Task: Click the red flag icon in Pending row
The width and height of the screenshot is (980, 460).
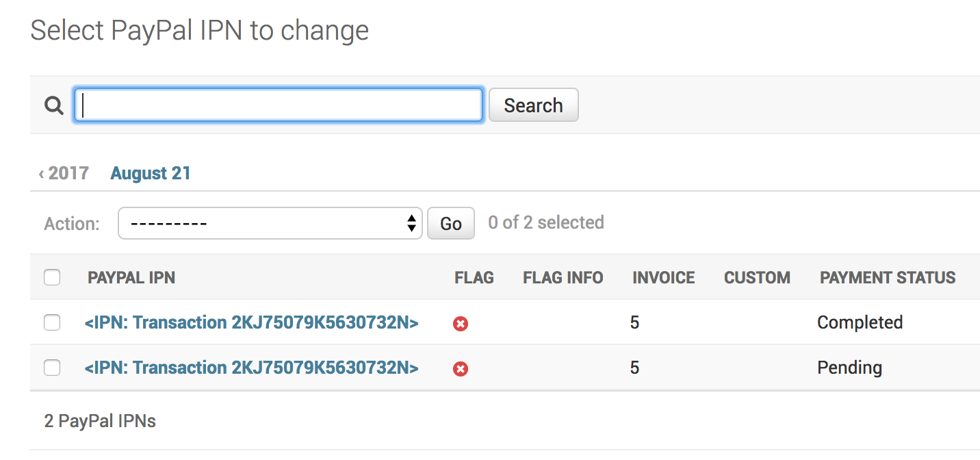Action: pyautogui.click(x=461, y=369)
